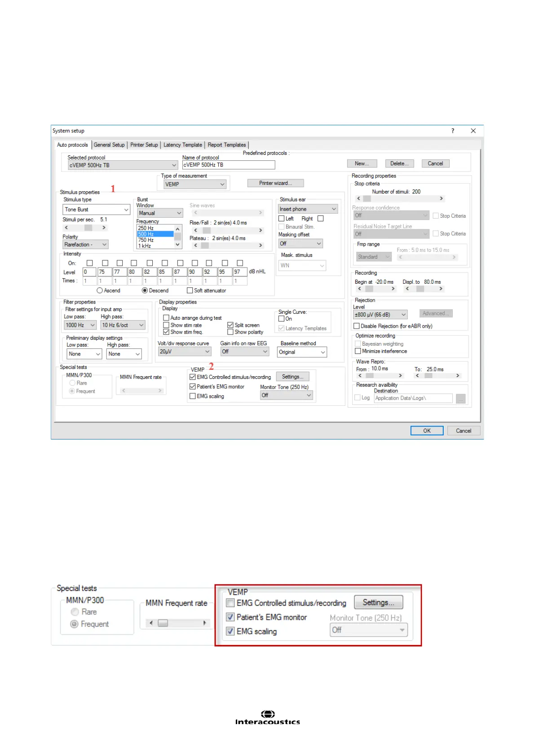Toggle Show polarity checkbox

click(x=230, y=332)
